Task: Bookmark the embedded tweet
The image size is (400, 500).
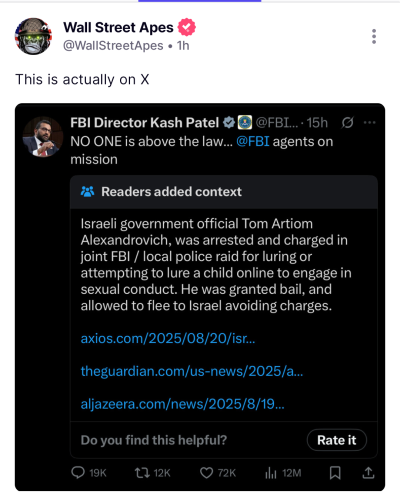Action: coord(335,473)
